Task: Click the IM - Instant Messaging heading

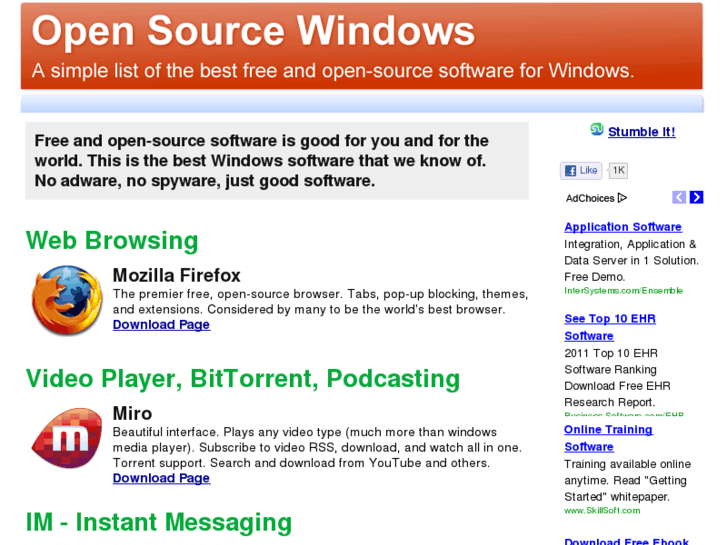Action: coord(159,522)
